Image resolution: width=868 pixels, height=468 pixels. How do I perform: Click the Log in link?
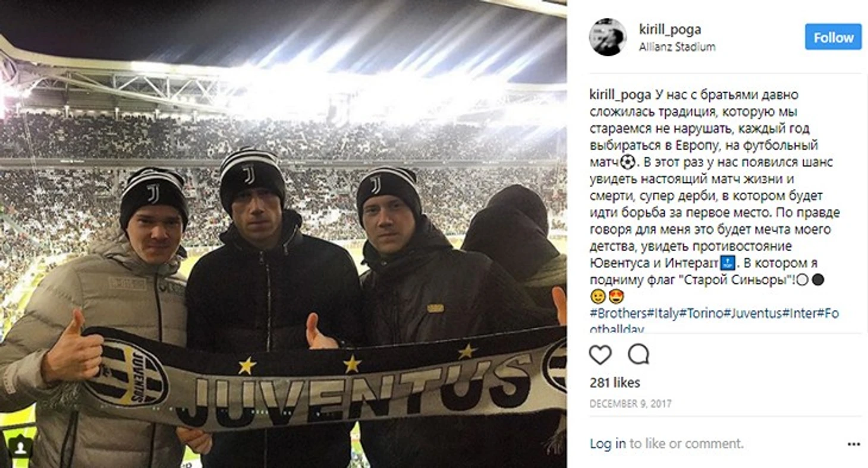(x=608, y=444)
